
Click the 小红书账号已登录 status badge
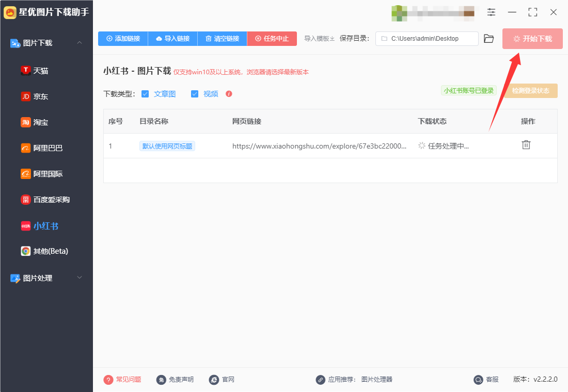pos(469,90)
